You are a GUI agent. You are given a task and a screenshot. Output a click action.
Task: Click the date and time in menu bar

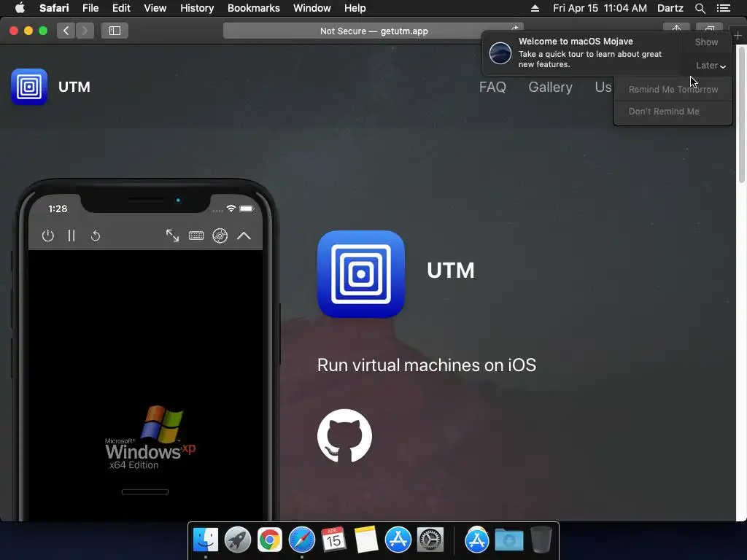[x=600, y=8]
